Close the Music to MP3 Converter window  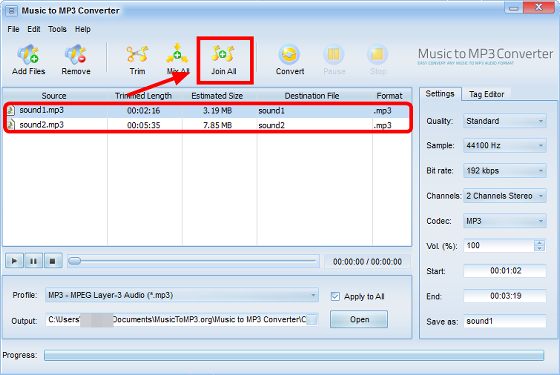pyautogui.click(x=539, y=8)
